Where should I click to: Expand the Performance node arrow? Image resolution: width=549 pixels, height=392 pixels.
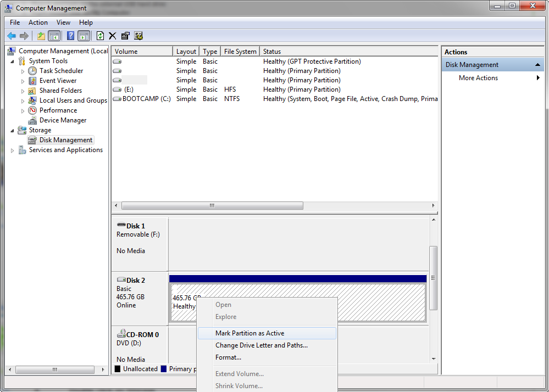[23, 111]
